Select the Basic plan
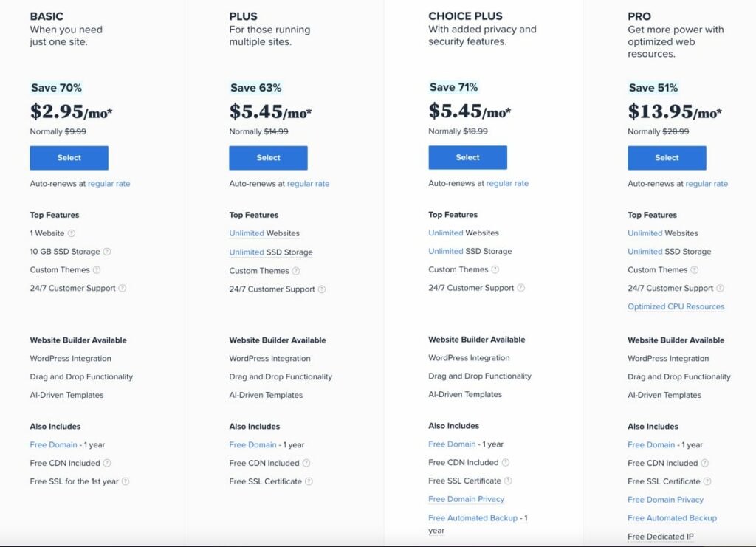This screenshot has height=547, width=756. coord(69,157)
